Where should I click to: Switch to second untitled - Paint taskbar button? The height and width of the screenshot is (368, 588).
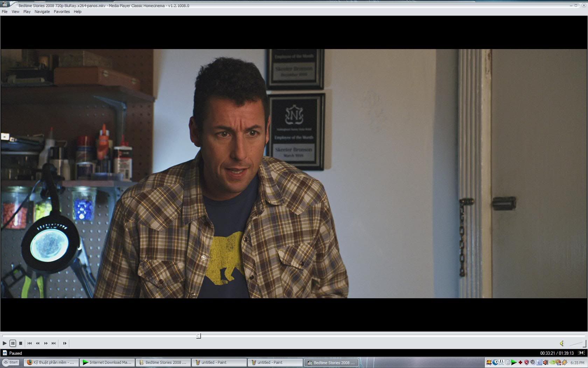pos(275,362)
